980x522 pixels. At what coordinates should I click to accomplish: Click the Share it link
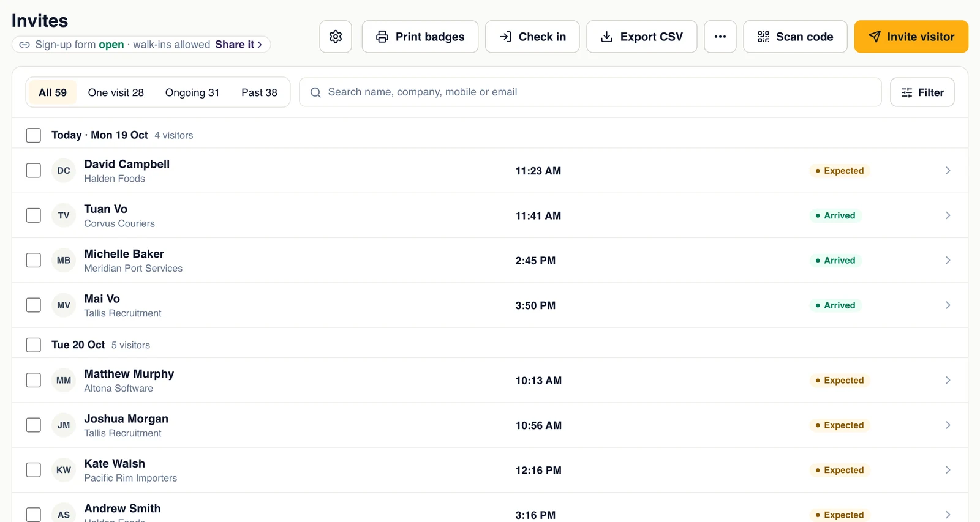click(239, 45)
